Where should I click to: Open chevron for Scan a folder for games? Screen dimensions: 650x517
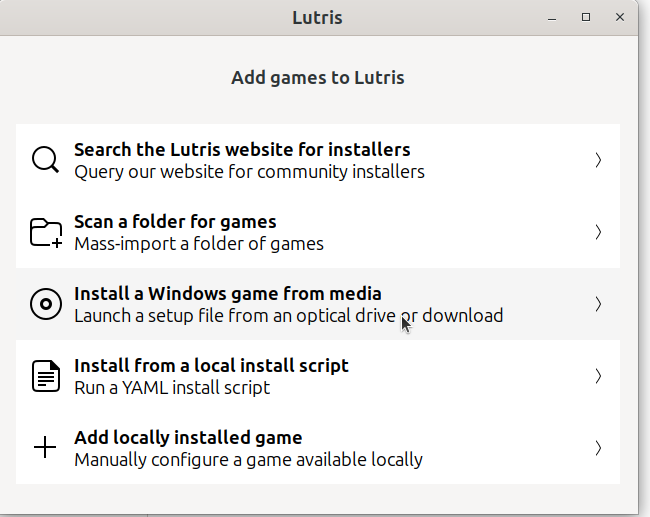click(x=598, y=232)
